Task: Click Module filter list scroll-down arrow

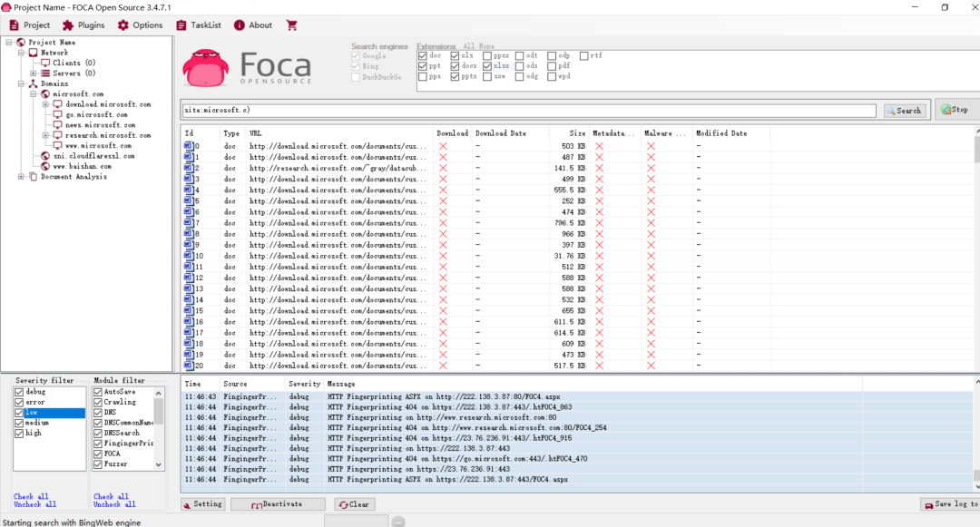Action: pyautogui.click(x=159, y=464)
